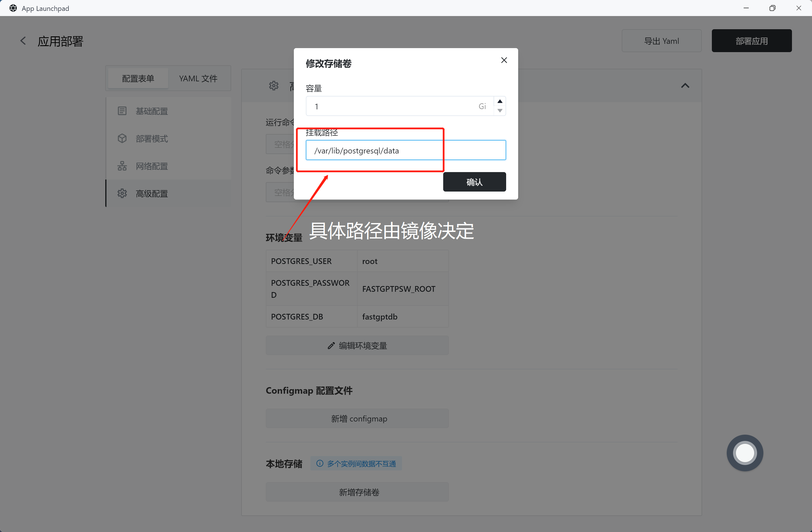Click the floating round assistant button
Image resolution: width=812 pixels, height=532 pixels.
tap(745, 453)
